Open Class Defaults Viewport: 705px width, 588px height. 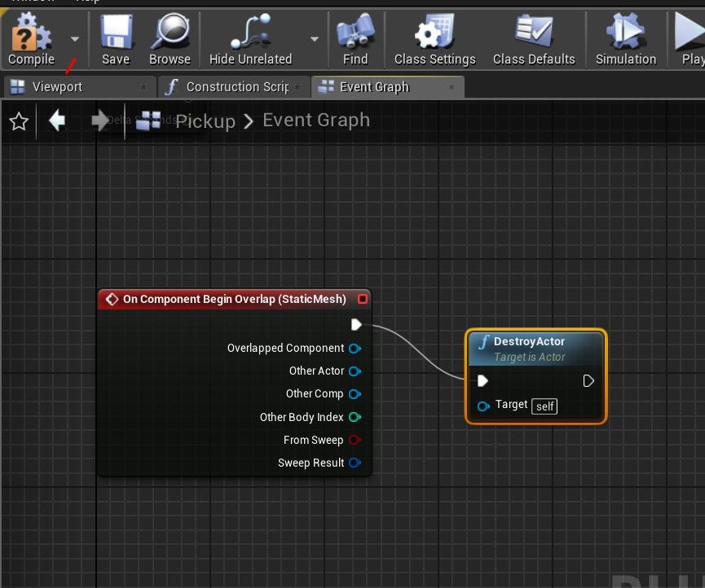[x=534, y=40]
